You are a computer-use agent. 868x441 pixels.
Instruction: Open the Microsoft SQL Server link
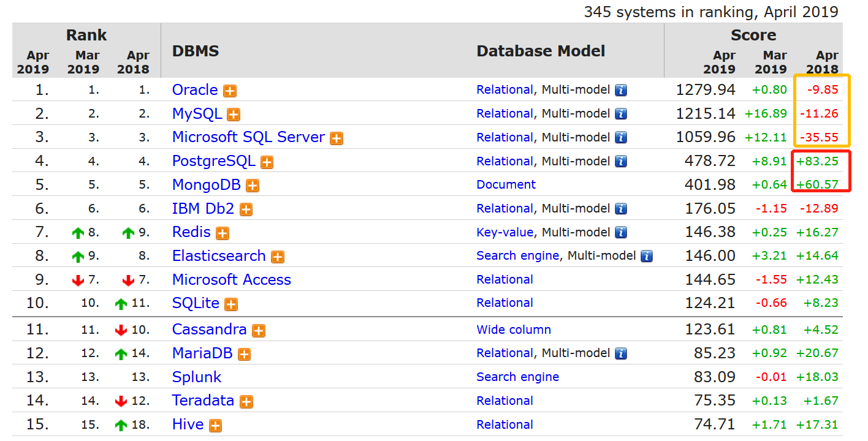(248, 137)
